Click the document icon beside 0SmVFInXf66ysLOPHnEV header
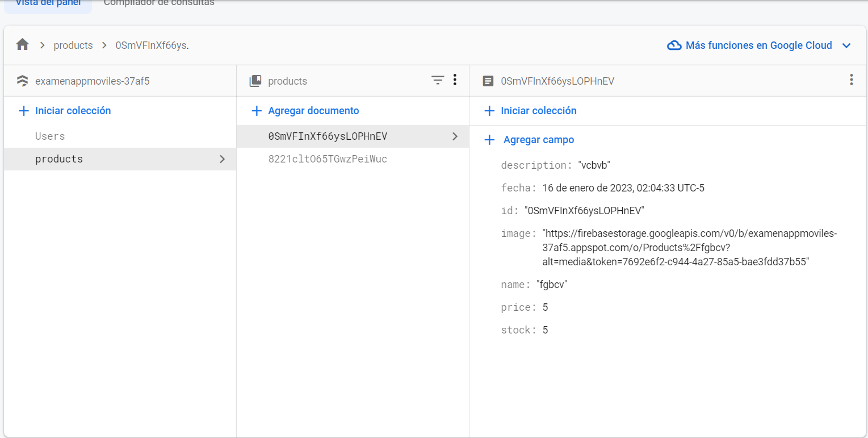Screen dimensions: 868x438 click(x=488, y=81)
